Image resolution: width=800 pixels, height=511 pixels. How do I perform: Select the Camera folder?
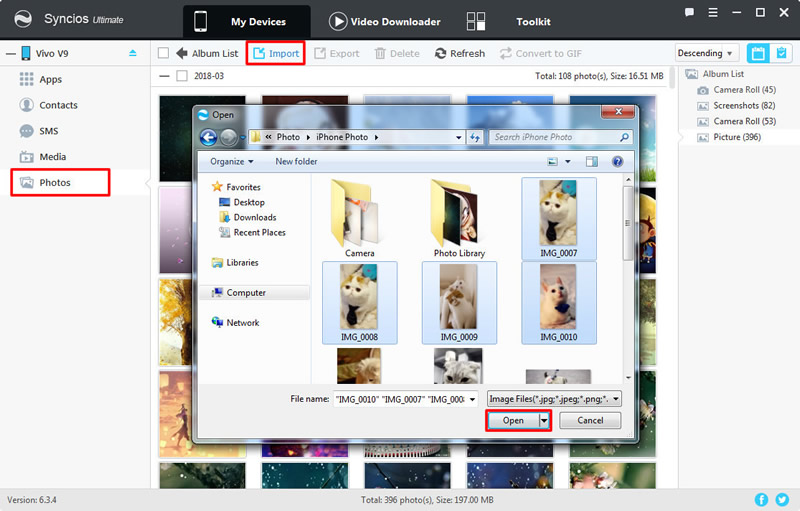(x=360, y=219)
